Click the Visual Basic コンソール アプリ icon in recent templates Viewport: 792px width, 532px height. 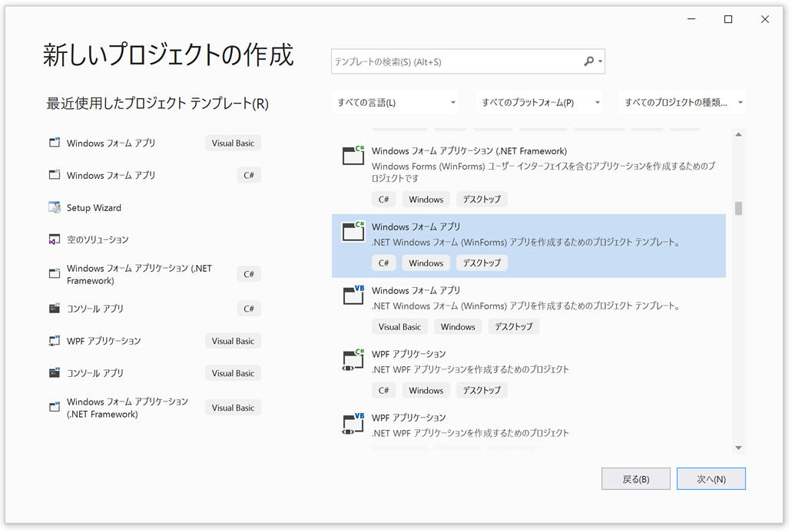coord(55,373)
